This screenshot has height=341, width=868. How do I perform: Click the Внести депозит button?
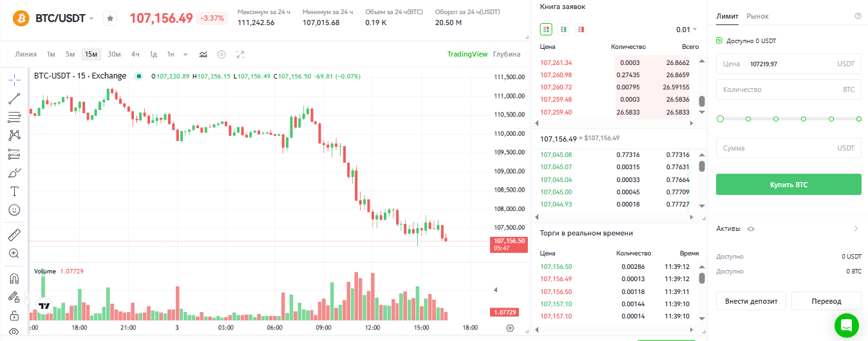(751, 301)
